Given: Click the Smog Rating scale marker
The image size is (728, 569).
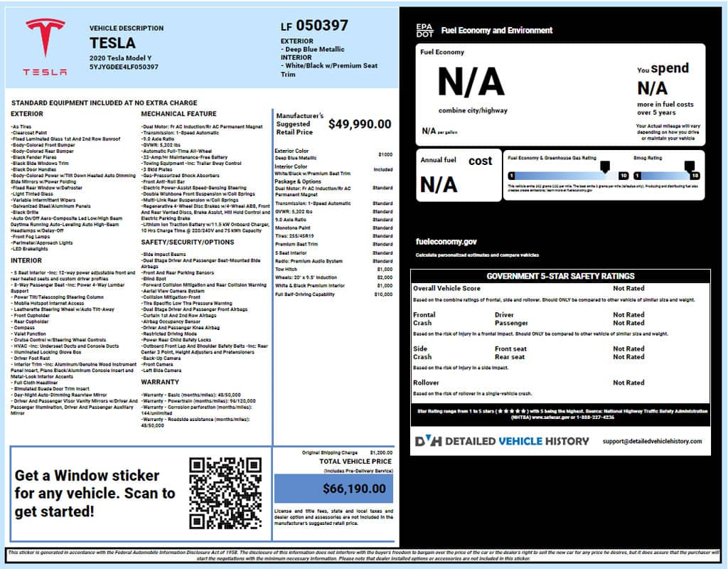Looking at the screenshot, I should (x=690, y=166).
